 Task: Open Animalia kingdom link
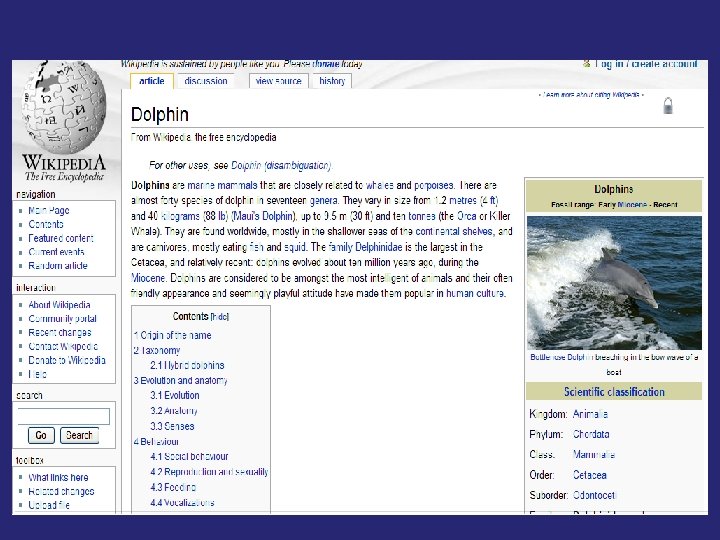click(590, 414)
